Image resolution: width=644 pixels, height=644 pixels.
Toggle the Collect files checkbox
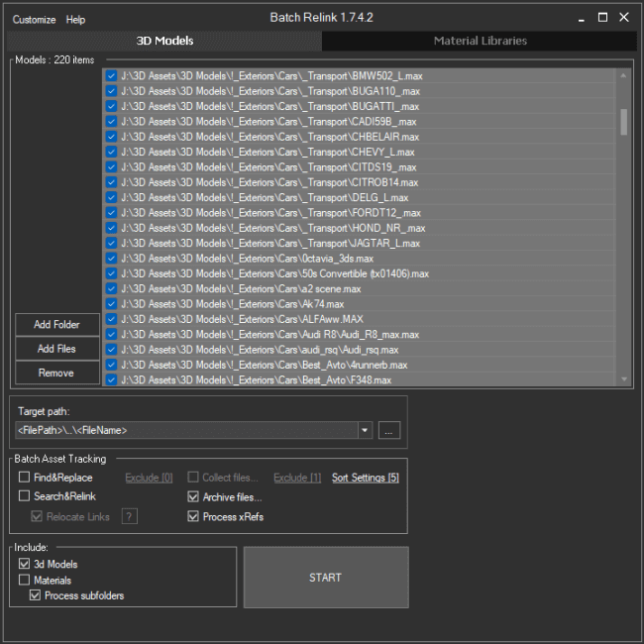pos(192,478)
